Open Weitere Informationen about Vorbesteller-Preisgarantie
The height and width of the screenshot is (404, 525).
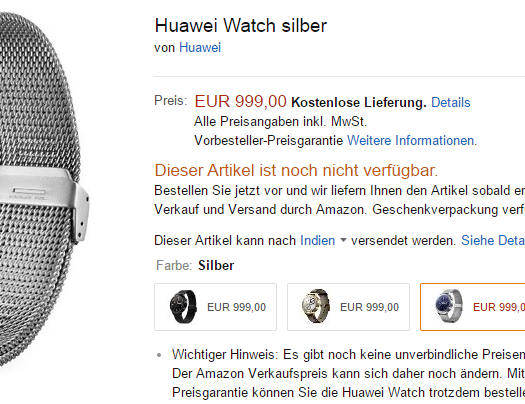pyautogui.click(x=412, y=141)
